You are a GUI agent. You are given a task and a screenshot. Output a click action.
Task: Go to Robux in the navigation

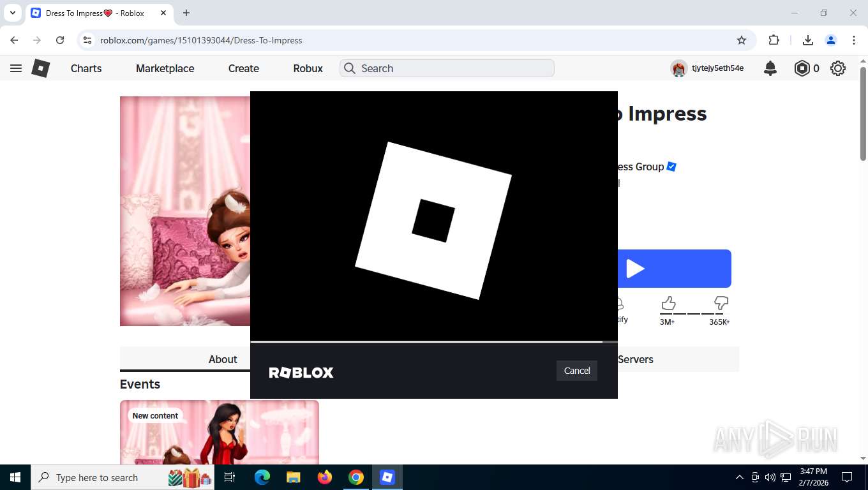click(x=308, y=68)
